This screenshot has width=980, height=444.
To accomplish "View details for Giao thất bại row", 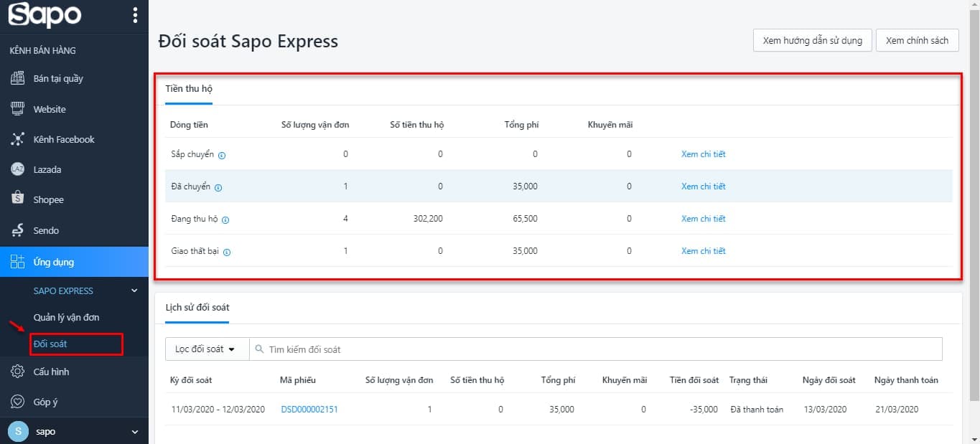I will pyautogui.click(x=703, y=251).
